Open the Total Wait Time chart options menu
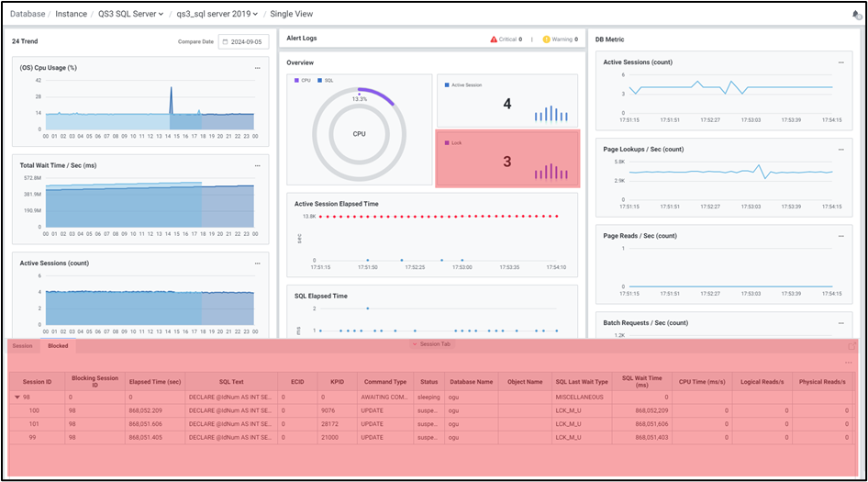868x482 pixels. 258,165
